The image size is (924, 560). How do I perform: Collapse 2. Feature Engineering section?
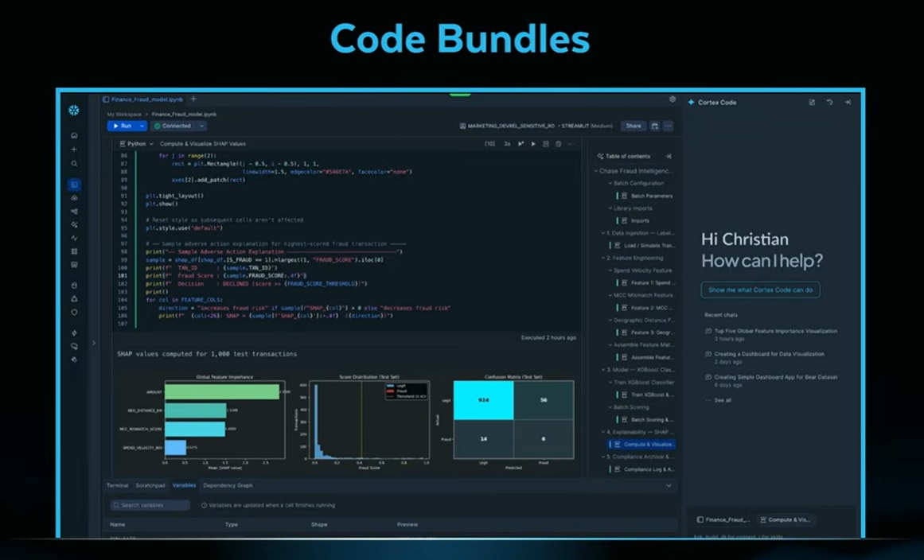[x=603, y=258]
